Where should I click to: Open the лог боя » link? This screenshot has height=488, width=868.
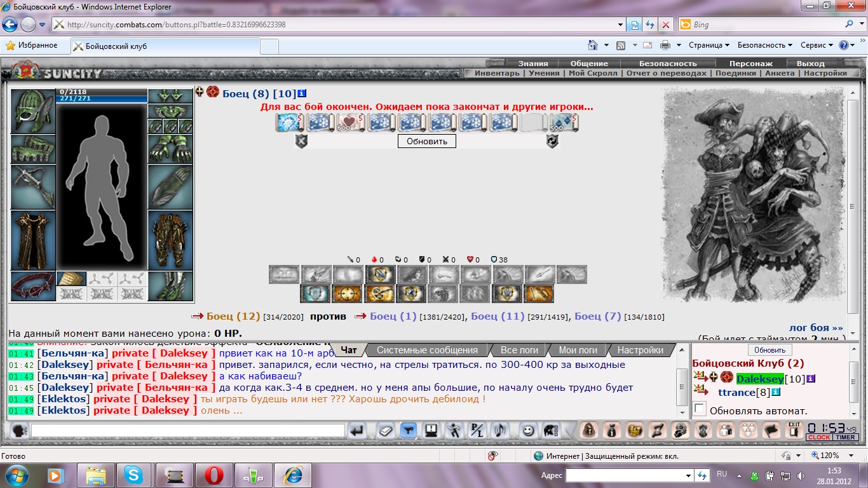[817, 328]
